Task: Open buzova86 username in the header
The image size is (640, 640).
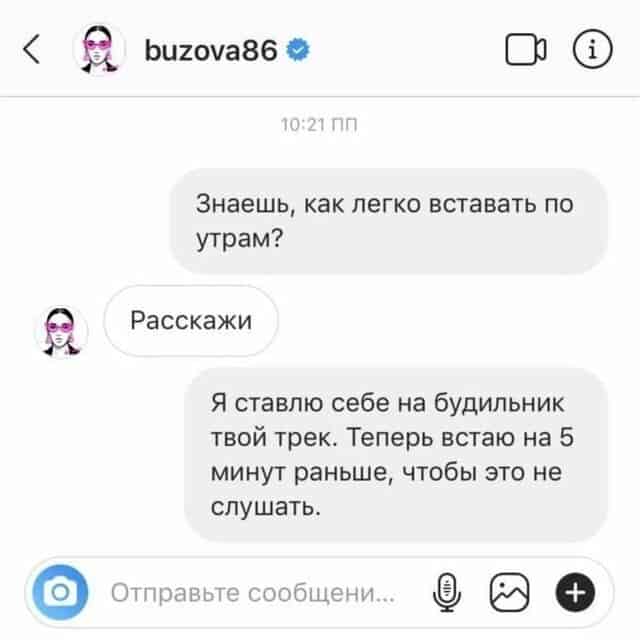Action: pyautogui.click(x=211, y=50)
